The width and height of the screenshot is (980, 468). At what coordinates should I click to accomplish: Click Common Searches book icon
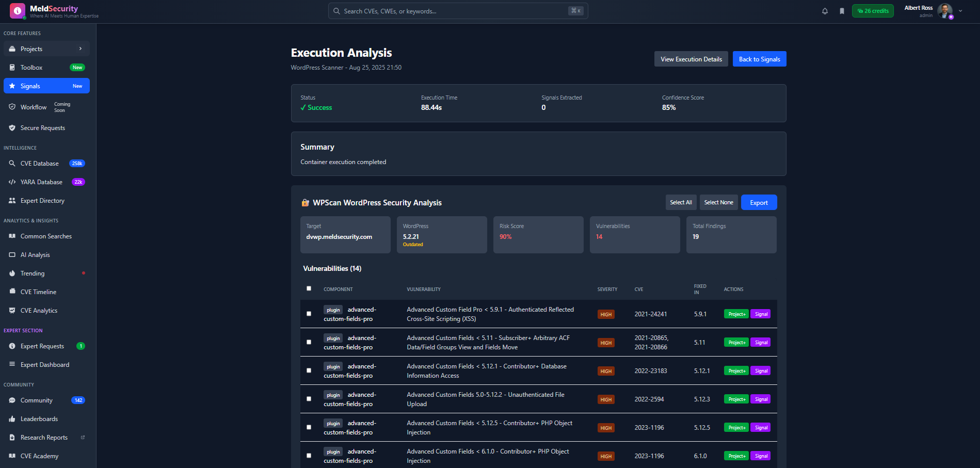[12, 236]
